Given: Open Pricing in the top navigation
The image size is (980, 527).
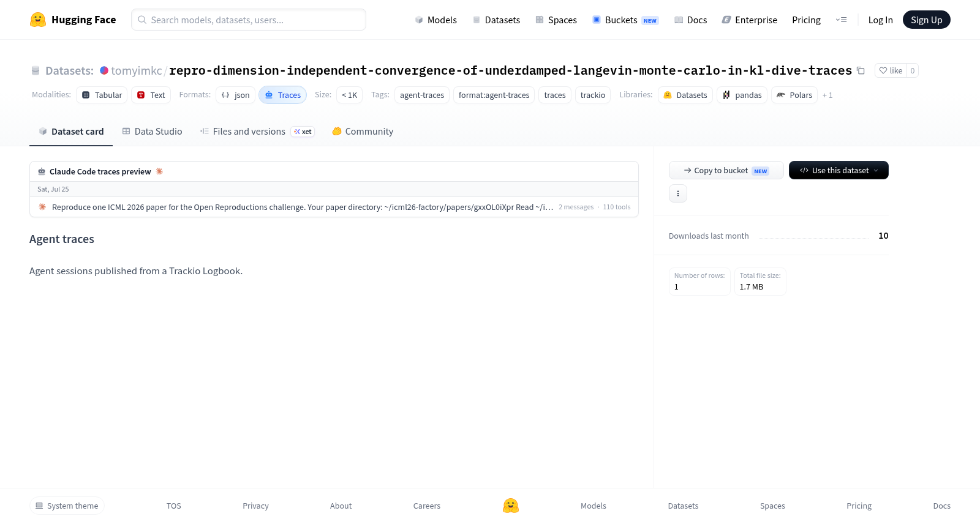Looking at the screenshot, I should [x=806, y=20].
